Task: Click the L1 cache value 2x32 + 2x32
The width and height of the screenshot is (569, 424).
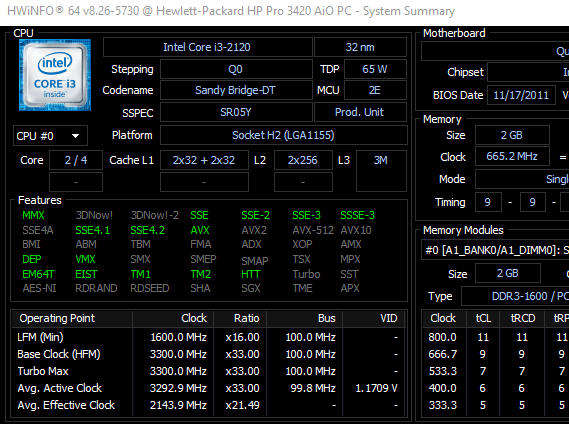Action: tap(204, 160)
